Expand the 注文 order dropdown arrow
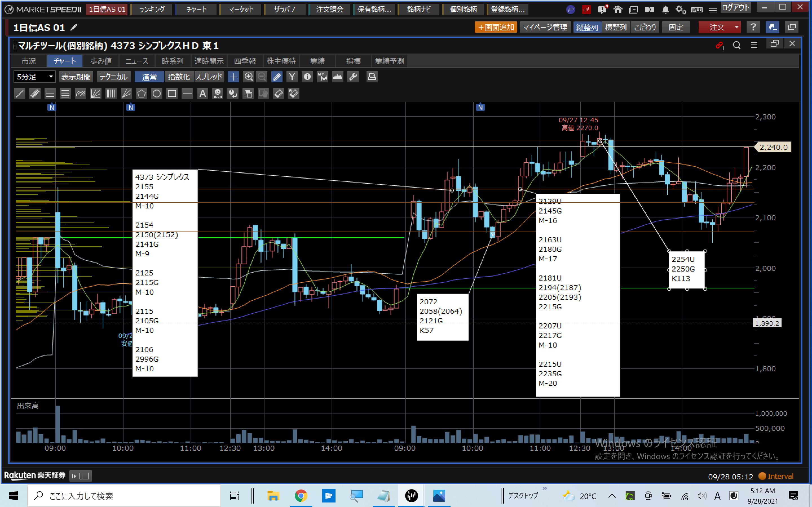Screen dimensions: 812x507 (736, 27)
